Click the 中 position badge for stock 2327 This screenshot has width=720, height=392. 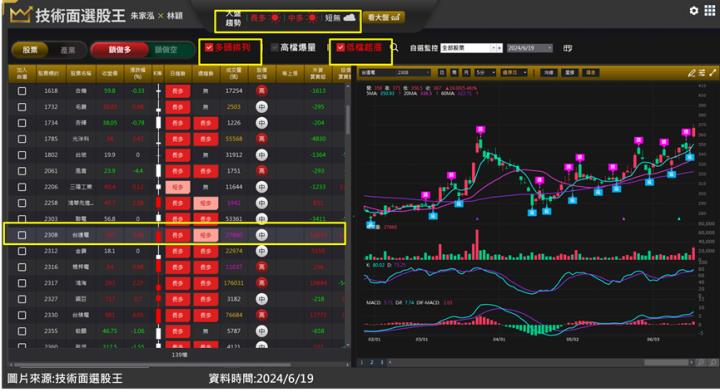click(x=261, y=299)
